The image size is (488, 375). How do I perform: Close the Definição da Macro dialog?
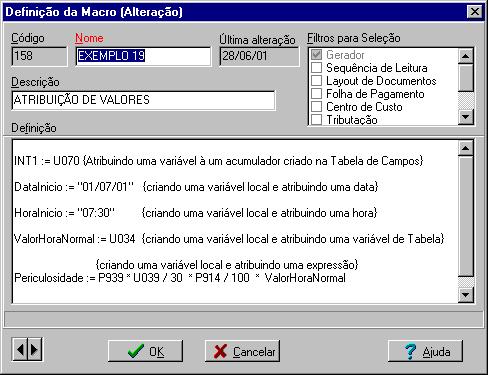[x=475, y=12]
